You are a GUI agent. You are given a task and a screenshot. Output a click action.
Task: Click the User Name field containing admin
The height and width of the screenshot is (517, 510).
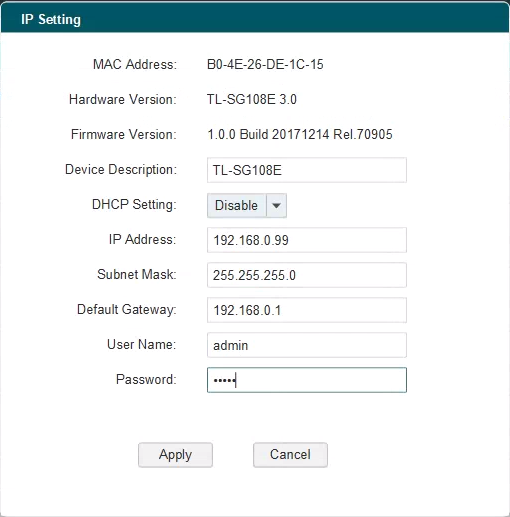307,345
